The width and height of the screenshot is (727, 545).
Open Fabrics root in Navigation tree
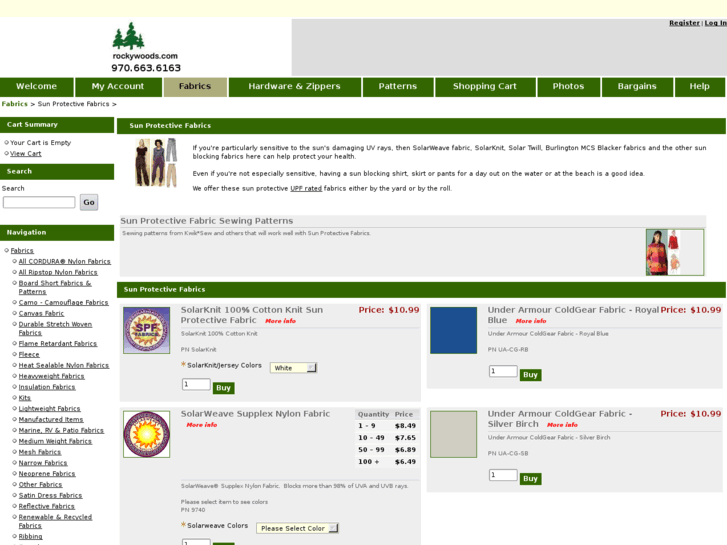point(22,250)
